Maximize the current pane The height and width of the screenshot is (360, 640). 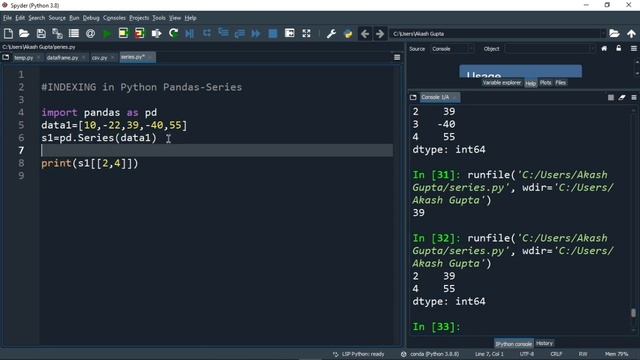pos(289,33)
